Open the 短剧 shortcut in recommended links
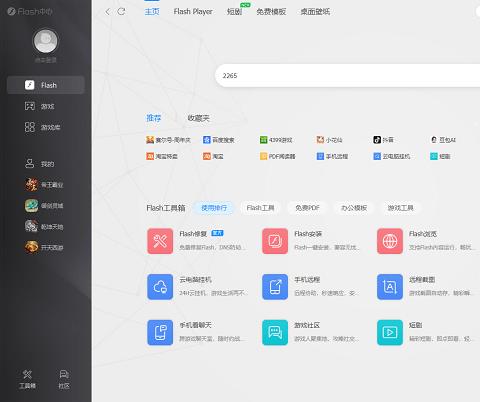This screenshot has width=480, height=402. [440, 156]
